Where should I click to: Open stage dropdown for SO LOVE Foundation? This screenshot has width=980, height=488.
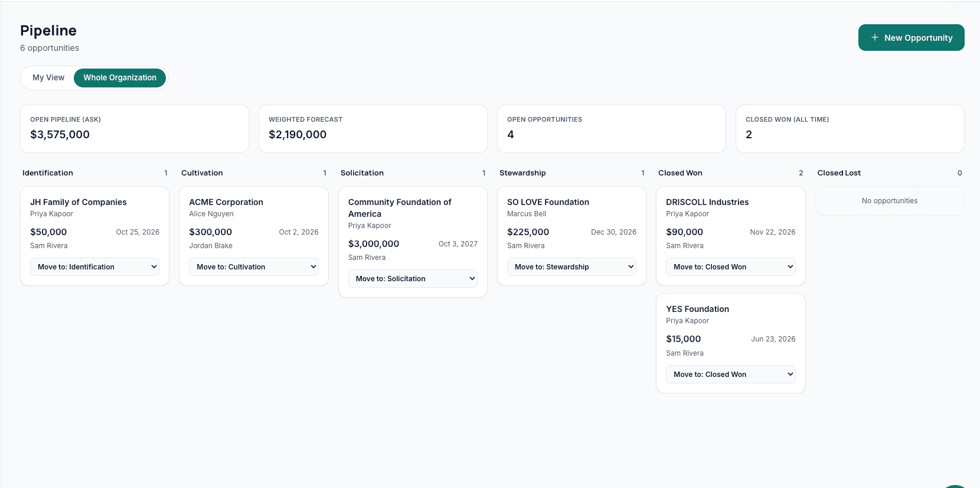point(571,266)
